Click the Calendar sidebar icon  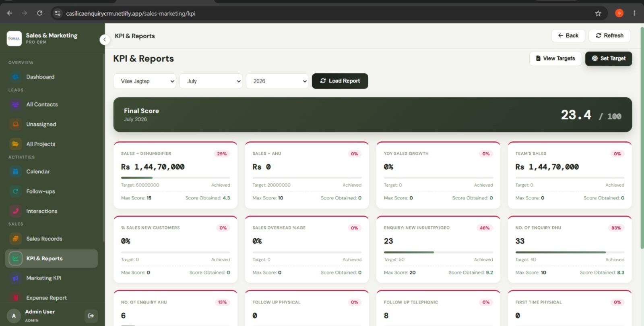[x=15, y=172]
